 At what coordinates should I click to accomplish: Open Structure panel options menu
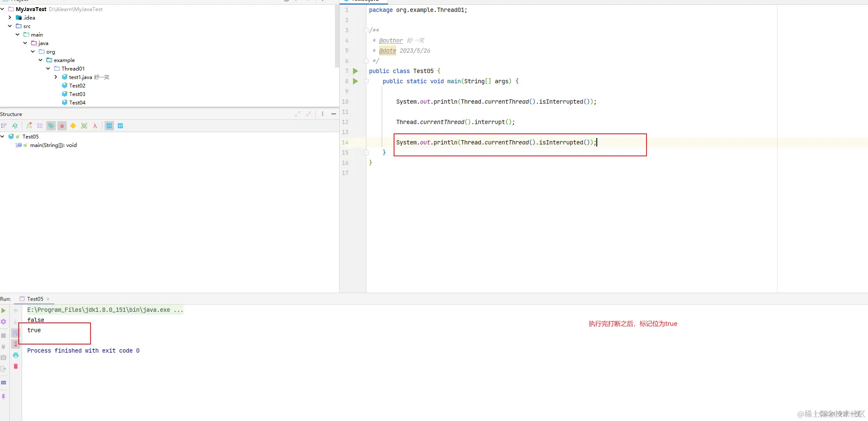[x=323, y=114]
